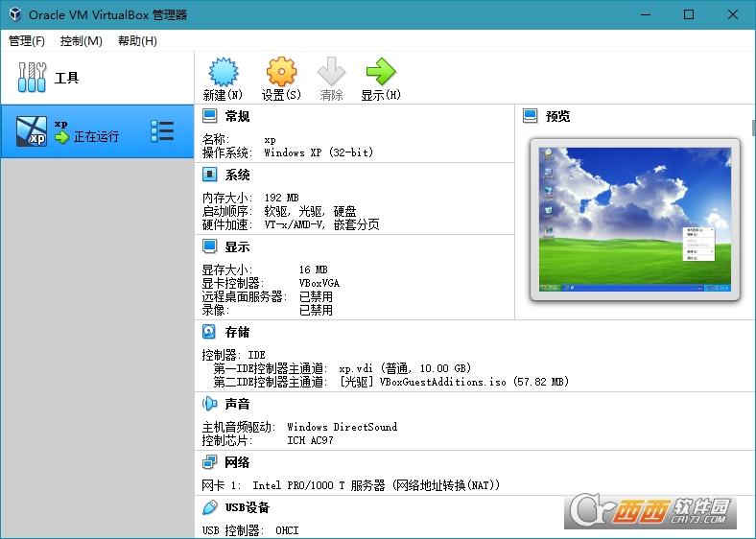Open the 显示 details section heading
The width and height of the screenshot is (756, 539).
pyautogui.click(x=237, y=246)
